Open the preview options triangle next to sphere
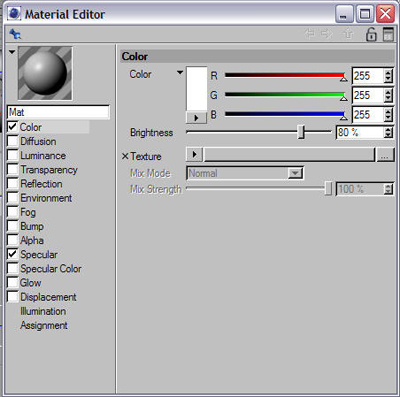The width and height of the screenshot is (400, 397). (x=12, y=52)
